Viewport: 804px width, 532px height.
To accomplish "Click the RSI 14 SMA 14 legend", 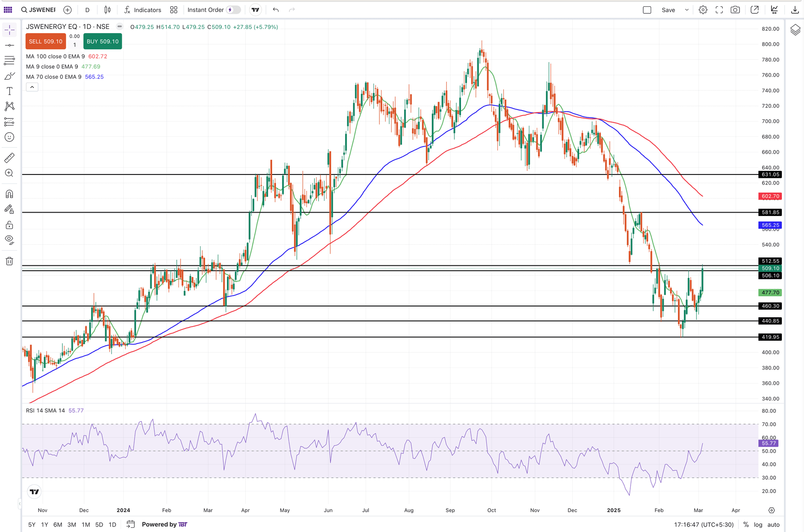I will [x=45, y=411].
